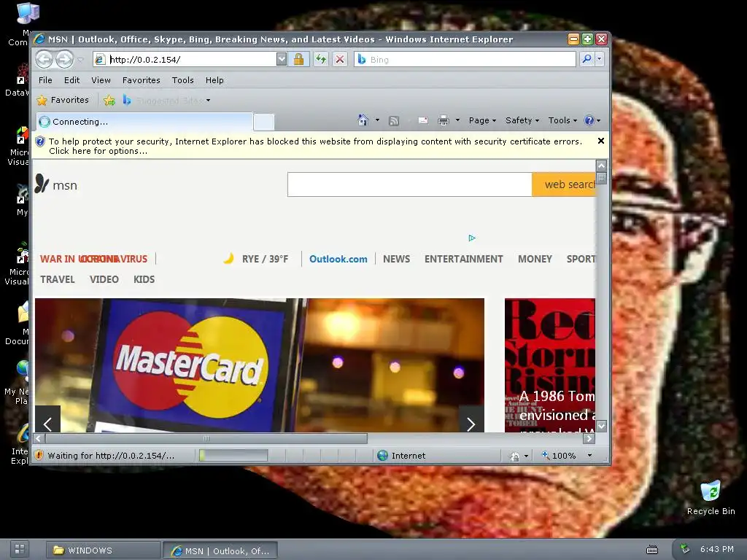The image size is (747, 560).
Task: Open the Favorites menu in menu bar
Action: click(141, 80)
